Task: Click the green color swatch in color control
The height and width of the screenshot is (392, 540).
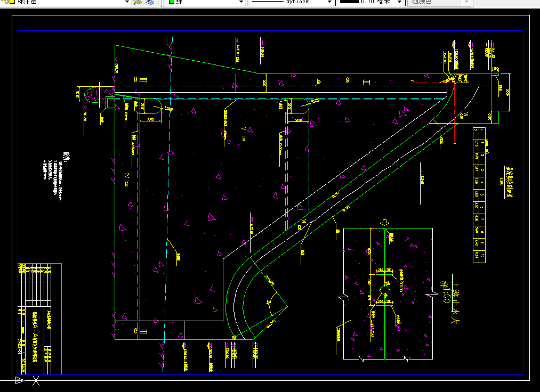Action: tap(171, 2)
